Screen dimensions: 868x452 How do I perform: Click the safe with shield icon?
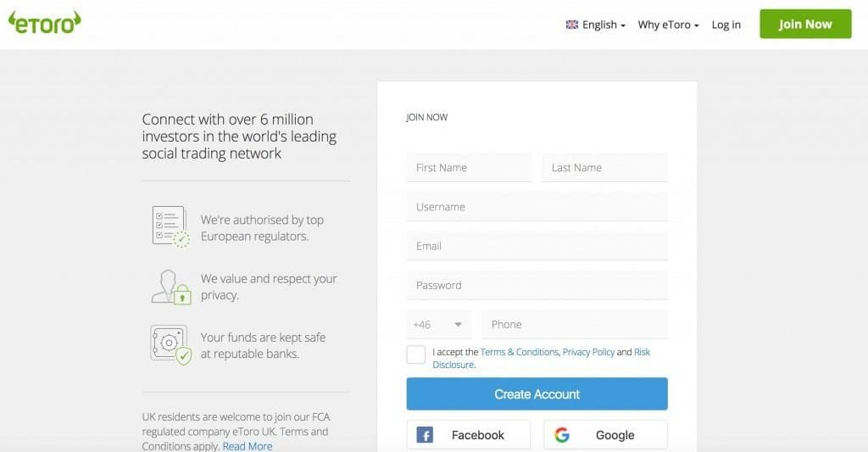(170, 343)
